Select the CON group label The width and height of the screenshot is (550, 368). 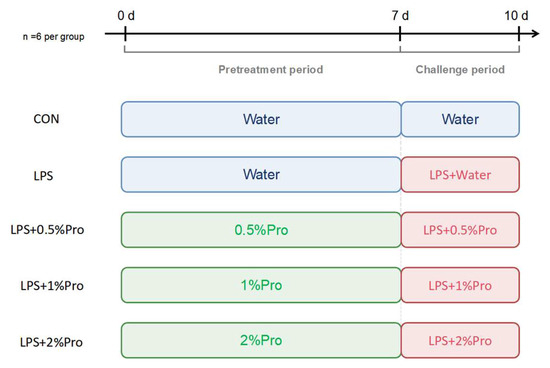[46, 119]
